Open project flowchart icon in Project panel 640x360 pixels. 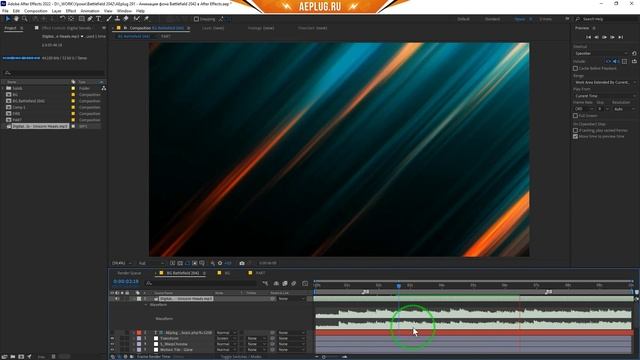[104, 88]
